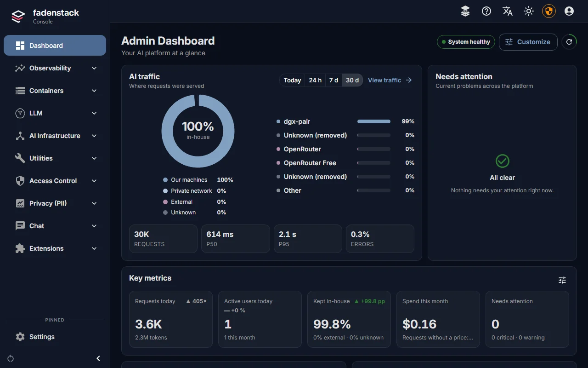
Task: Click the sync icon at sidebar bottom
Action: 11,358
